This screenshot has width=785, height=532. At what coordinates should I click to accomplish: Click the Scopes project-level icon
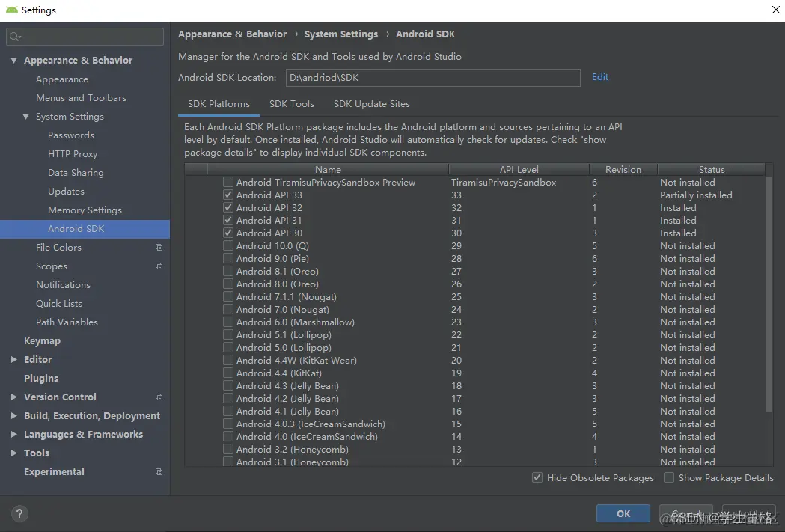click(x=159, y=266)
